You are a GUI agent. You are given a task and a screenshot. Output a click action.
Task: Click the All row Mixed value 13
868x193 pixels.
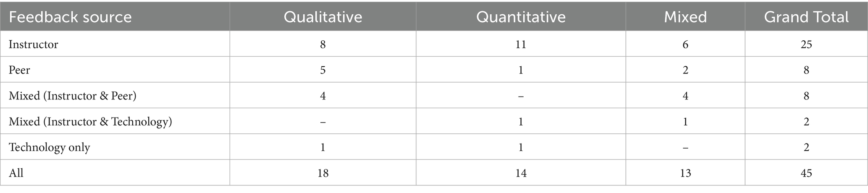tap(685, 173)
